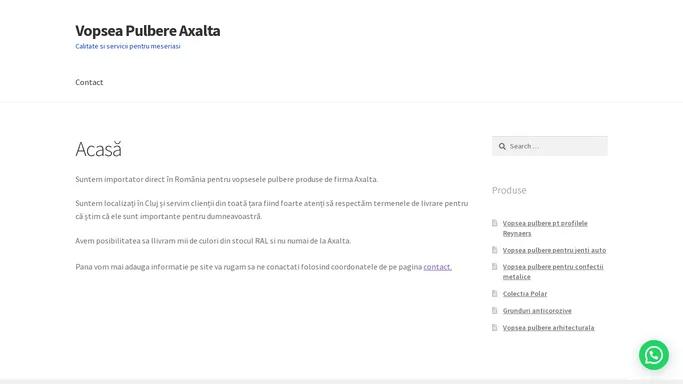Click page icon beside Vopsea pulbere pentru jenti auto
This screenshot has height=384, width=683.
pos(494,250)
